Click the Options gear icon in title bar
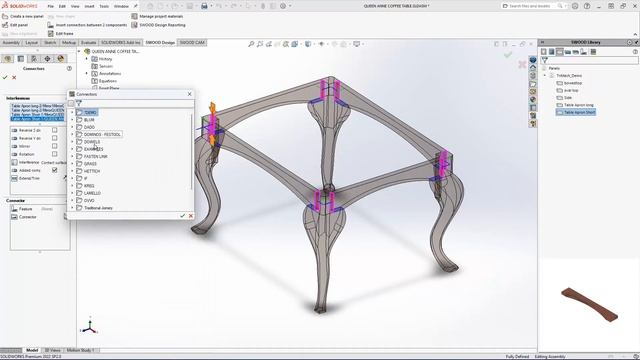Viewport: 640px width, 360px height. tap(283, 6)
